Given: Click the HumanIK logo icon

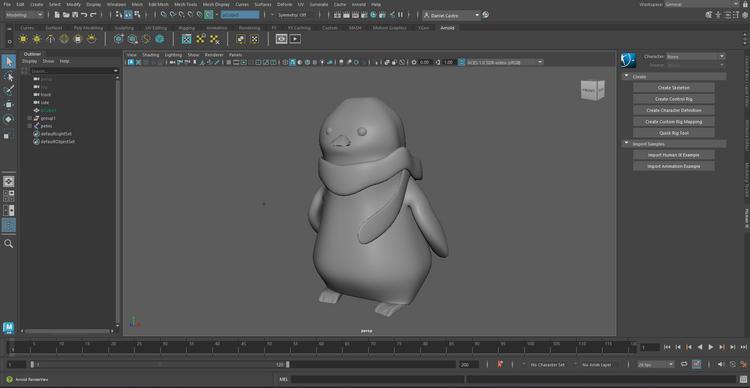Looking at the screenshot, I should pyautogui.click(x=628, y=60).
